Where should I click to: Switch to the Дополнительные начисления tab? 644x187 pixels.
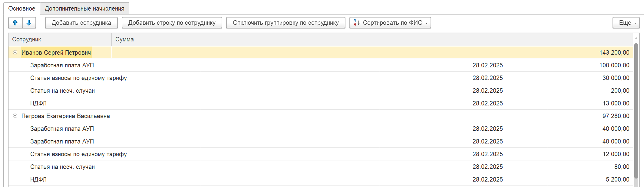tap(84, 8)
